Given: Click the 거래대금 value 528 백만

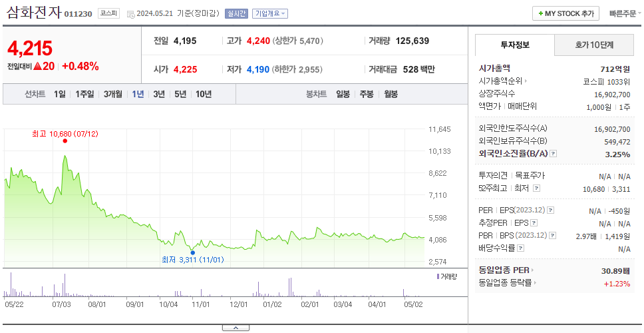Looking at the screenshot, I should (419, 69).
